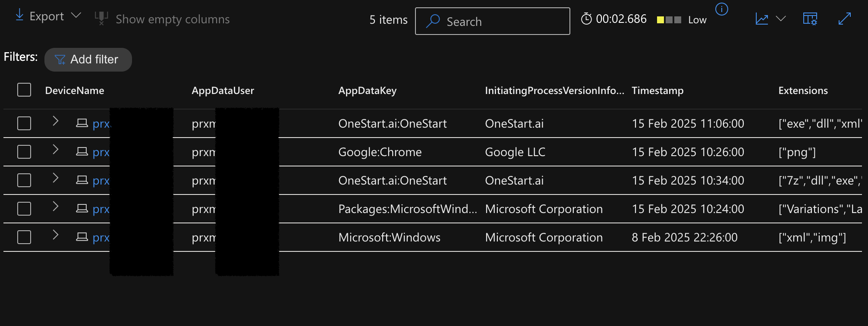This screenshot has width=868, height=326.
Task: Click timestamp 15 Feb 2025 10:24:00
Action: (x=688, y=209)
